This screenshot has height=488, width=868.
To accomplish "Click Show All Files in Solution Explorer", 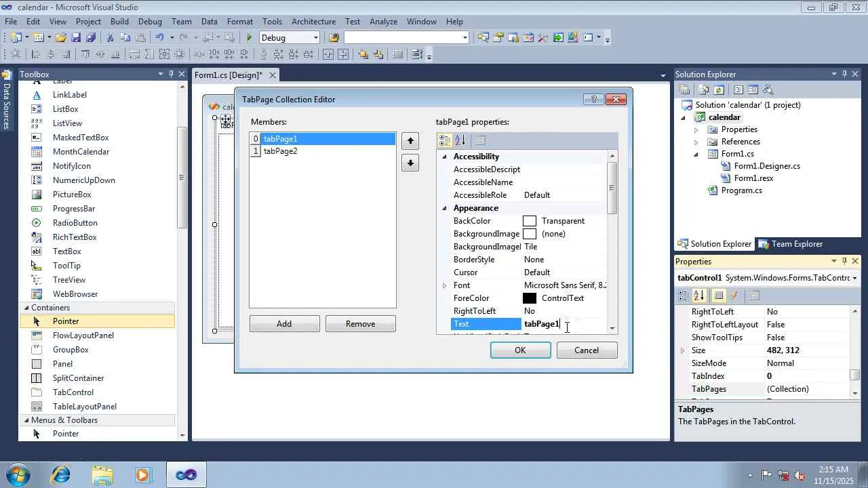I will coord(704,89).
